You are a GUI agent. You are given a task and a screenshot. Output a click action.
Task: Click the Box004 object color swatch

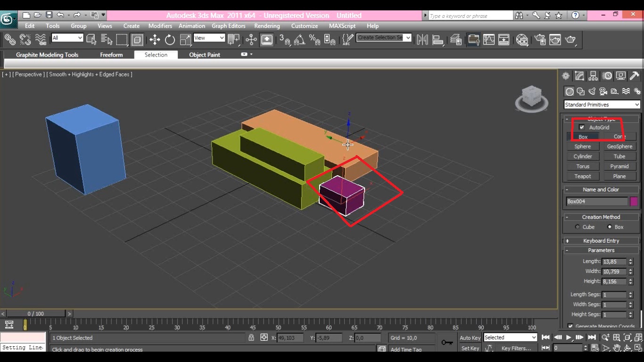coord(634,201)
